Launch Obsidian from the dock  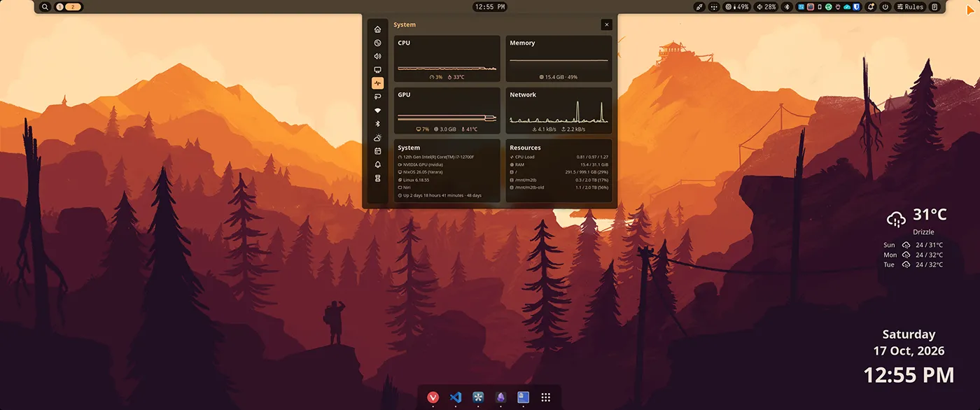[x=500, y=397]
